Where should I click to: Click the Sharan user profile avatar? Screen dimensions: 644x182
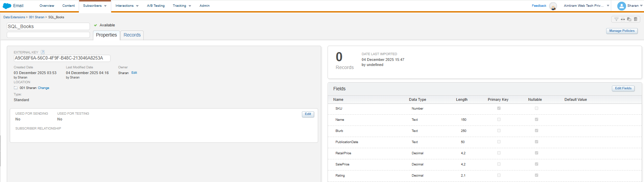(621, 6)
